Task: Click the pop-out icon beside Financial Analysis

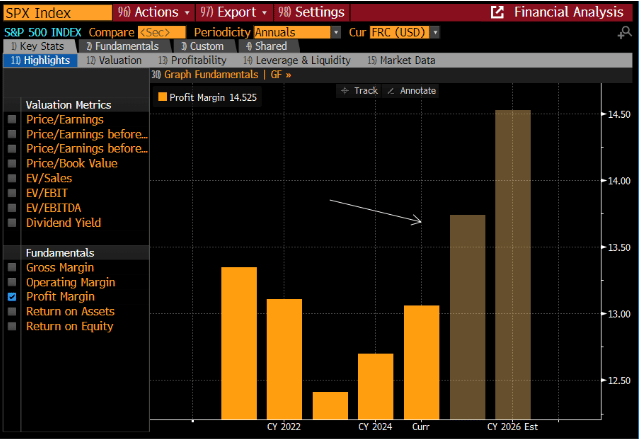Action: click(x=497, y=12)
